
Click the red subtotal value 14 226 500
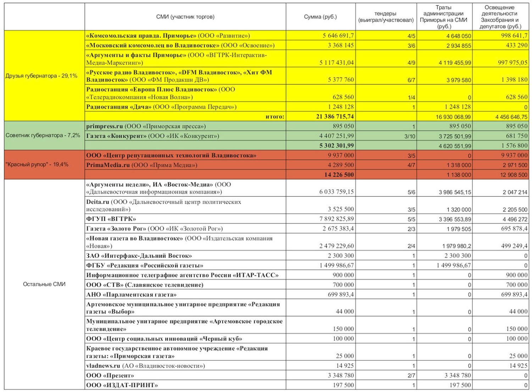[339, 175]
